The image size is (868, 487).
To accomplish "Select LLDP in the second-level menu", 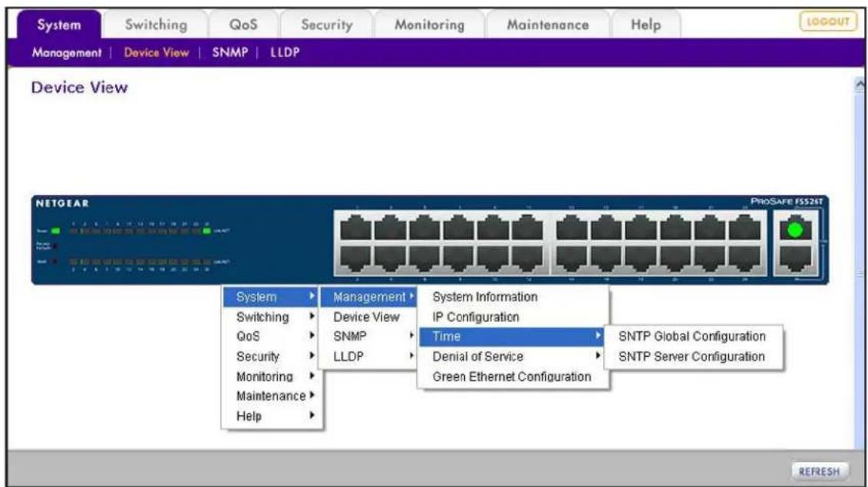I will pos(368,357).
